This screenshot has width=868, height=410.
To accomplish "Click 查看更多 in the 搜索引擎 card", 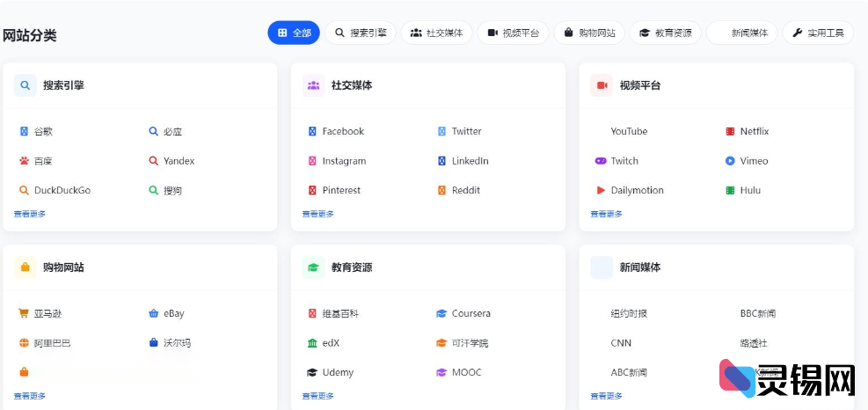I will (x=30, y=214).
